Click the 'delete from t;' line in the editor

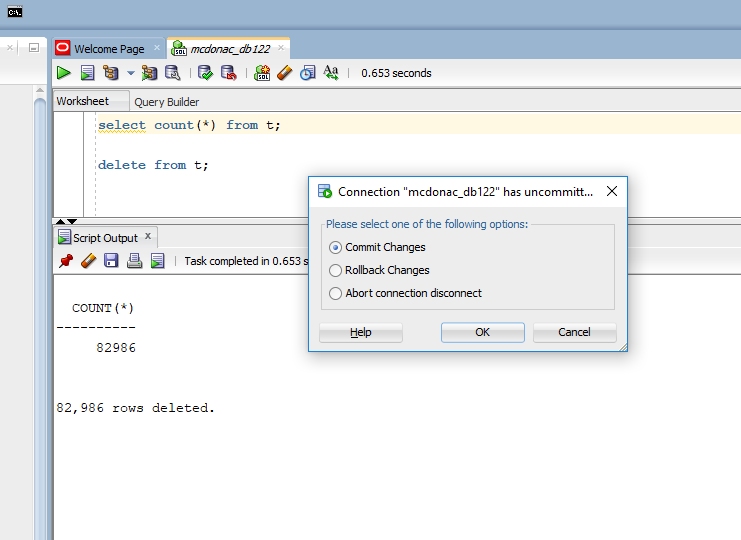pos(153,165)
